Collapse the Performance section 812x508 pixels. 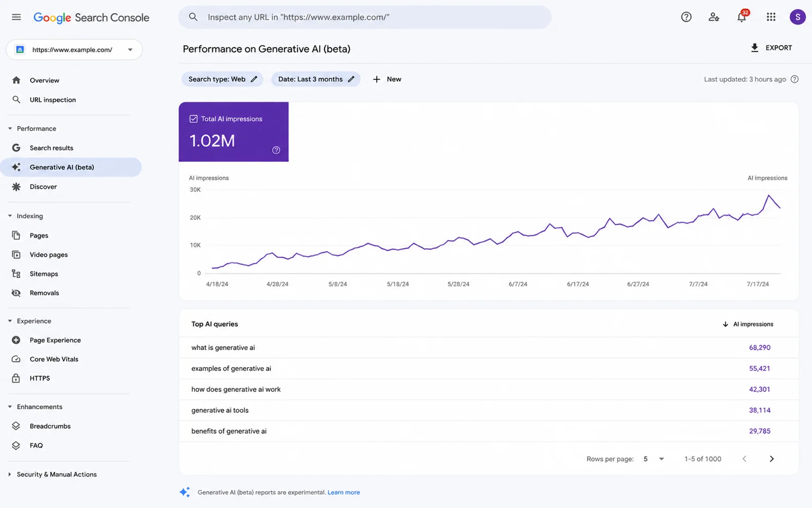(10, 129)
